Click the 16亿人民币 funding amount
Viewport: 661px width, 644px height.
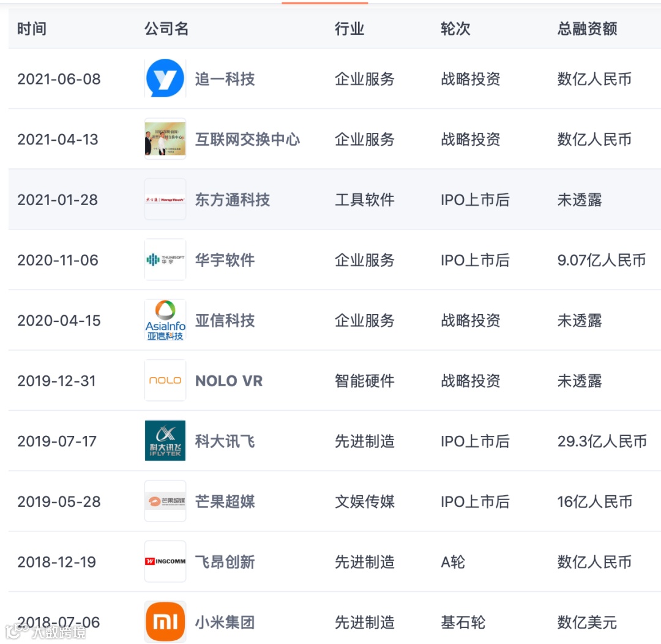coord(595,501)
